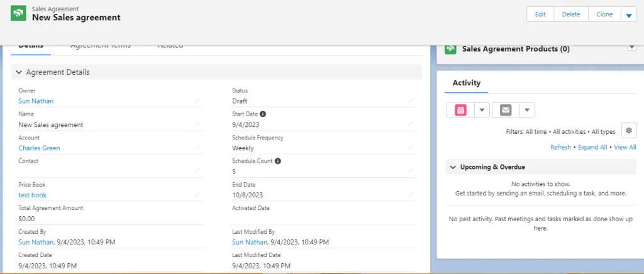Click the Sales Agreement Products icon
The height and width of the screenshot is (274, 644).
[x=450, y=49]
